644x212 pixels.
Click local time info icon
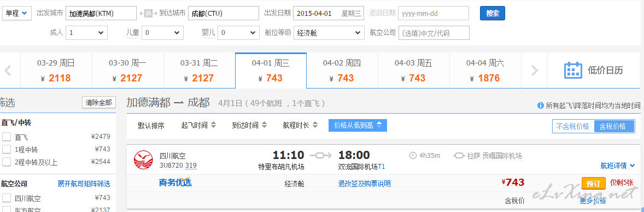click(541, 105)
